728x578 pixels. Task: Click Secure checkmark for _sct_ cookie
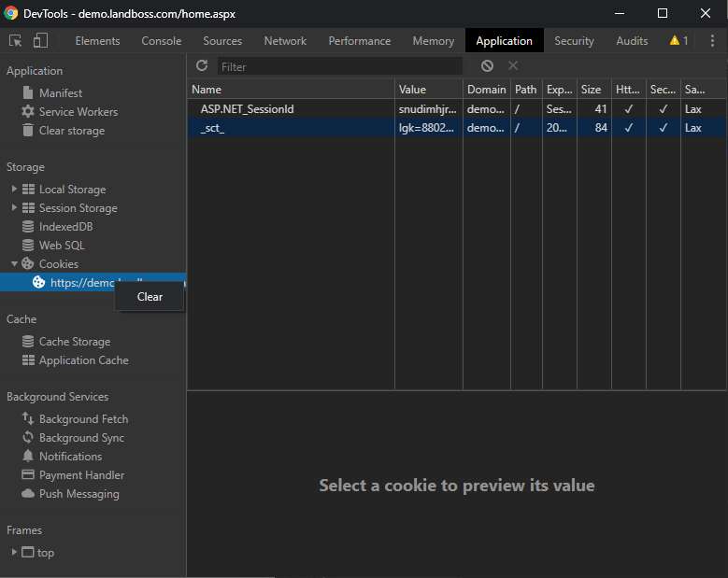664,128
